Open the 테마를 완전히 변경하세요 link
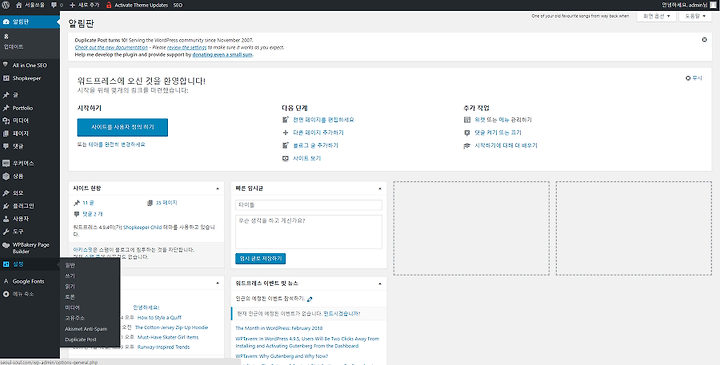Image resolution: width=720 pixels, height=365 pixels. pos(117,145)
